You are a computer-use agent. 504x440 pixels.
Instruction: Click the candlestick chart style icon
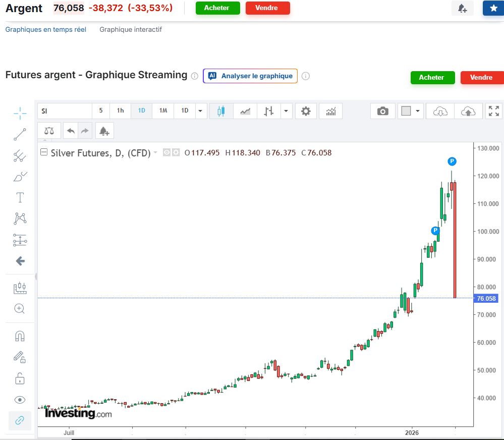click(x=221, y=111)
